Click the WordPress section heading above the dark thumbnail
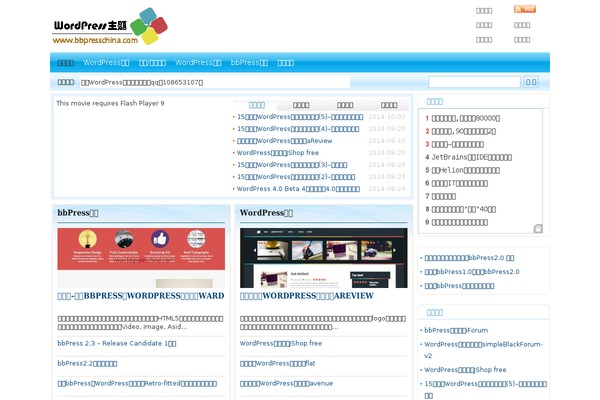 point(266,213)
